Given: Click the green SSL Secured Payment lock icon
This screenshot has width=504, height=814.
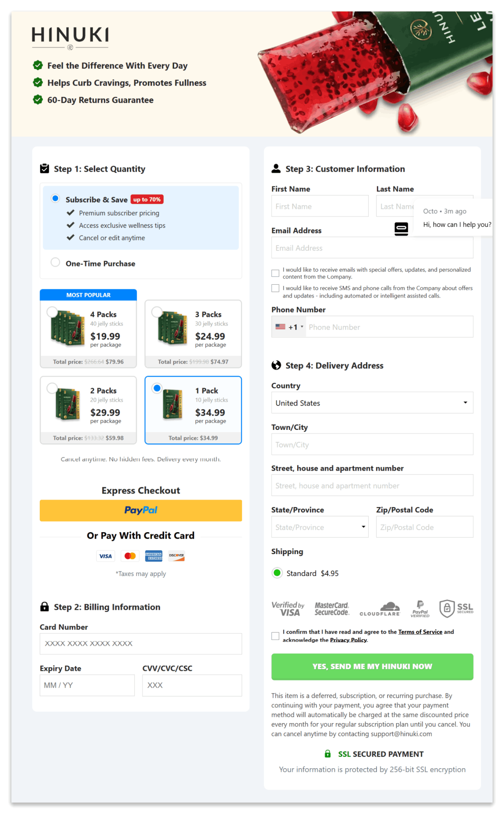Looking at the screenshot, I should point(328,754).
